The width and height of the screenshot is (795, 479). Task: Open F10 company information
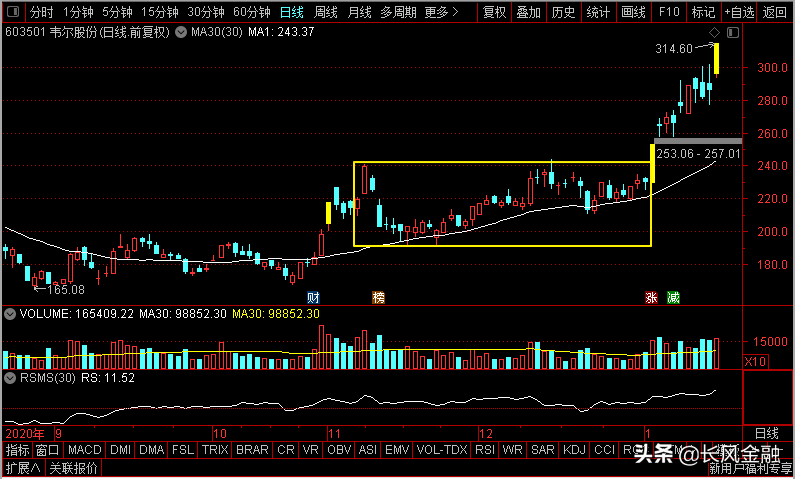[x=669, y=12]
